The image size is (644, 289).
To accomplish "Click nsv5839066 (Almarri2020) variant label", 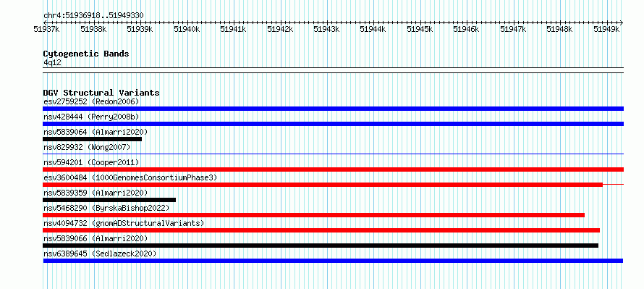I will click(x=96, y=238).
